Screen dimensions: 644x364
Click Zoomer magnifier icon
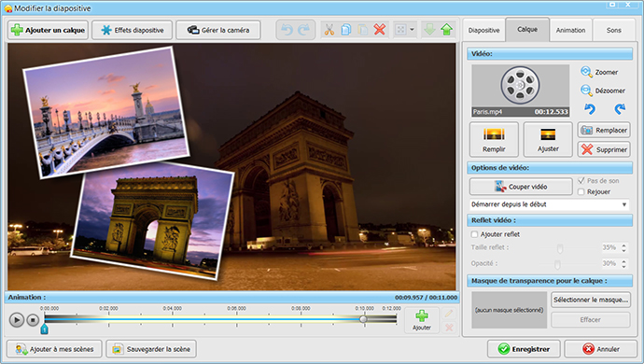(586, 72)
